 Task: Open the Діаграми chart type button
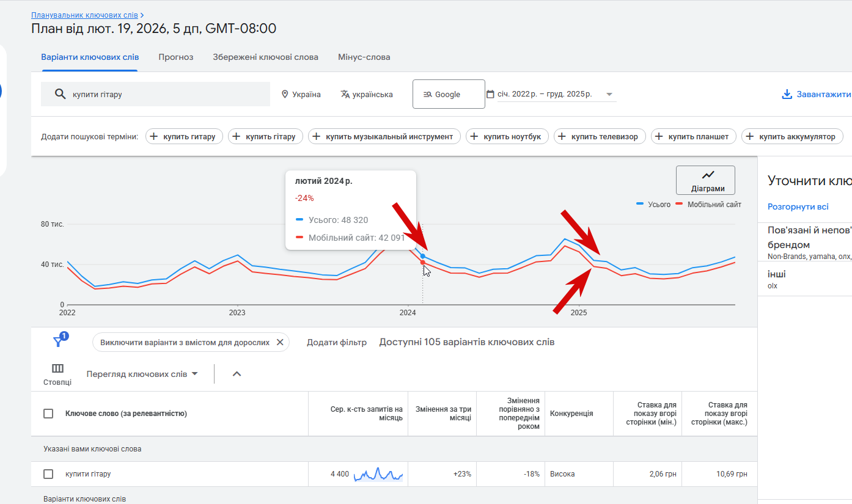(x=705, y=180)
